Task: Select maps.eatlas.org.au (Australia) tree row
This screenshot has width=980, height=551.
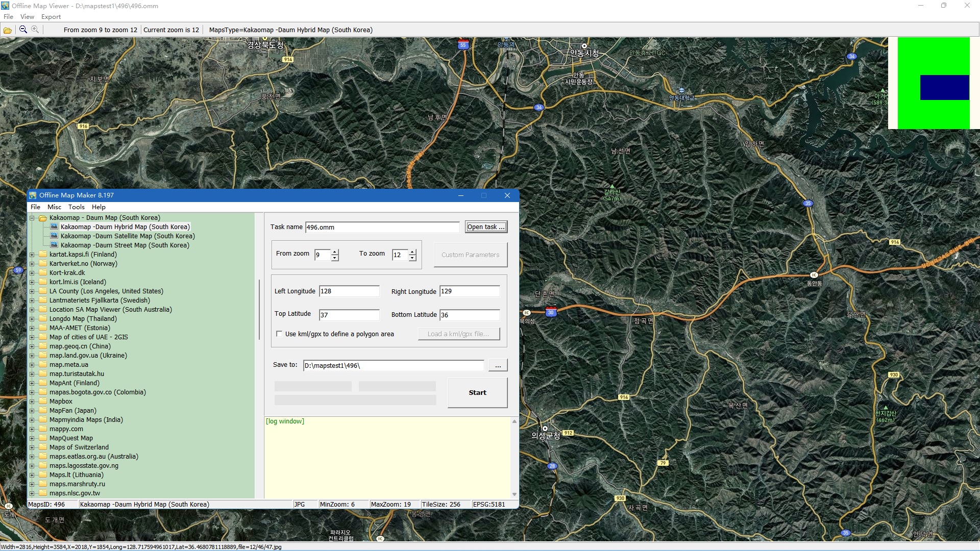Action: click(x=94, y=457)
